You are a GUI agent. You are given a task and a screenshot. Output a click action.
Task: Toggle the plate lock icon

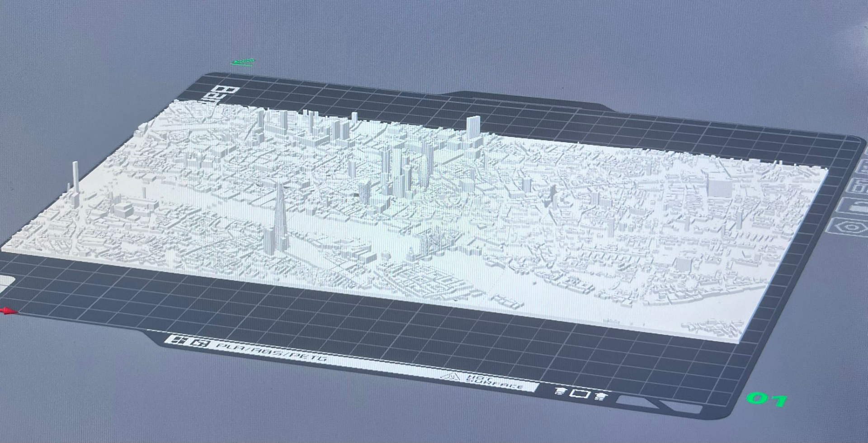(x=853, y=206)
